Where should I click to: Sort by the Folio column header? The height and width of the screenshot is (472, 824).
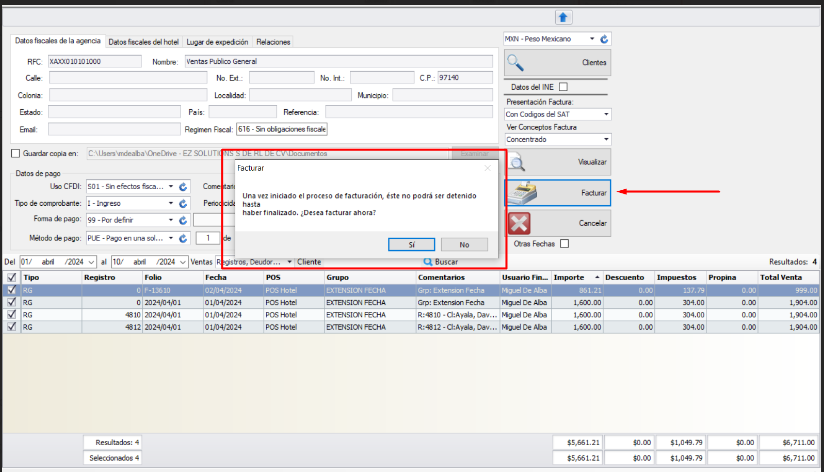tap(173, 277)
